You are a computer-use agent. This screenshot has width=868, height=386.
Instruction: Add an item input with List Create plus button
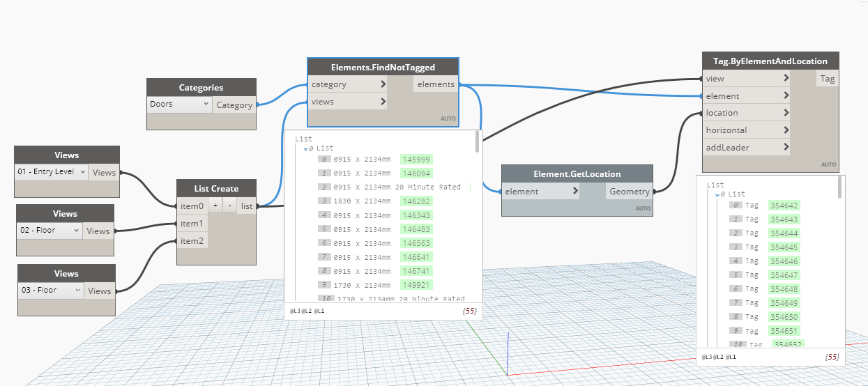(x=215, y=206)
